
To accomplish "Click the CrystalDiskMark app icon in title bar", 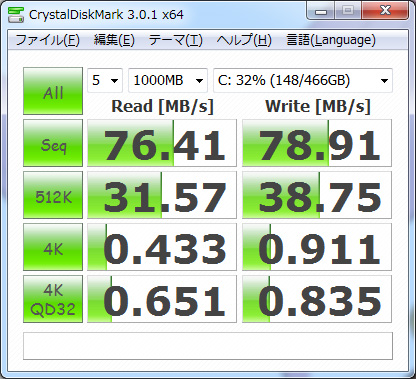I will 16,14.
